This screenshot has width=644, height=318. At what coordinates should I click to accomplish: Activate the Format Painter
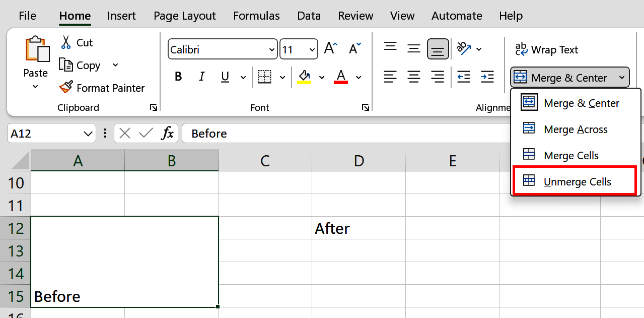pyautogui.click(x=102, y=87)
